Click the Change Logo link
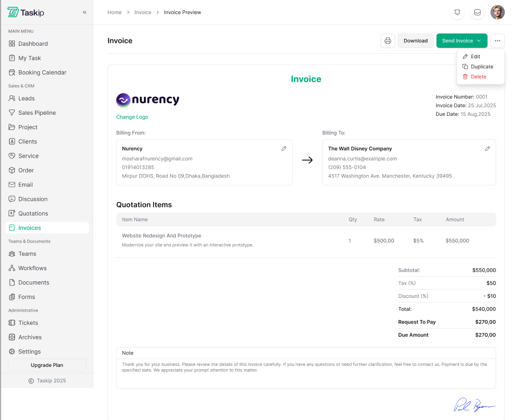 (132, 117)
